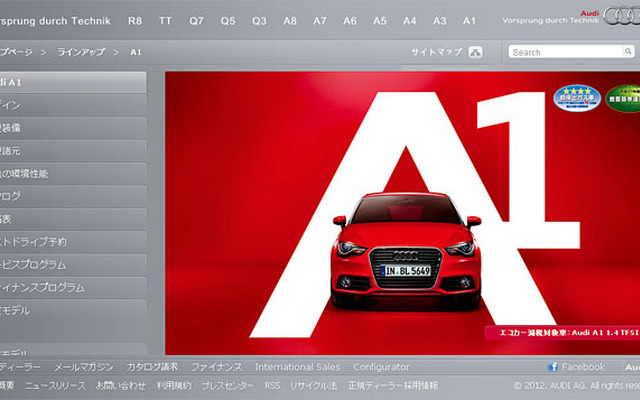Click the Facebook logo icon in the footer
This screenshot has height=400, width=640.
point(553,367)
